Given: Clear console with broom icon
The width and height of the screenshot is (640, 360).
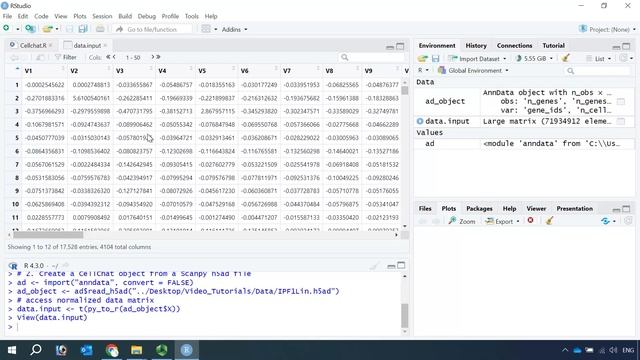Looking at the screenshot, I should pos(374,266).
